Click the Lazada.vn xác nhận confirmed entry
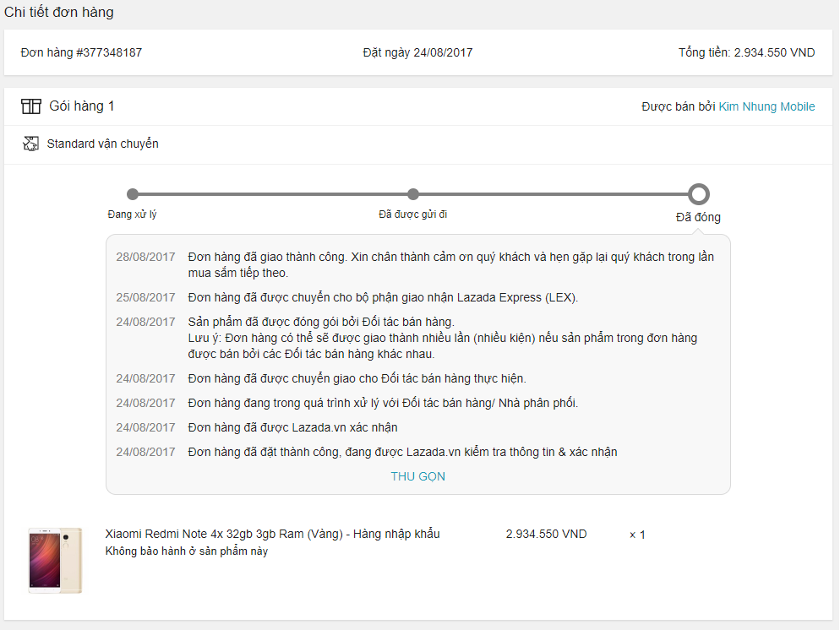Image resolution: width=840 pixels, height=630 pixels. pyautogui.click(x=292, y=427)
